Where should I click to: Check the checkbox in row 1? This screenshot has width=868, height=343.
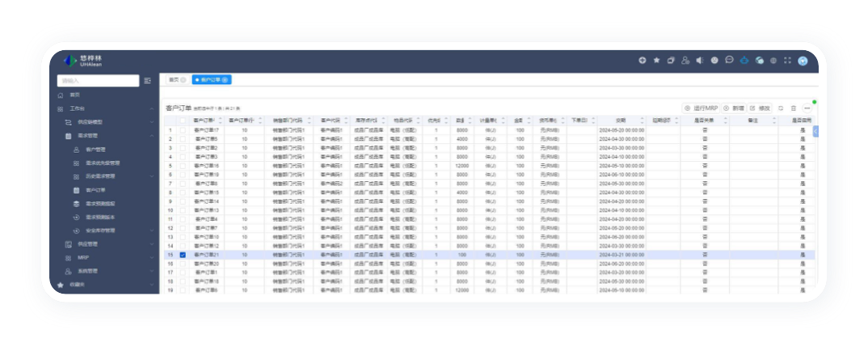(x=183, y=130)
